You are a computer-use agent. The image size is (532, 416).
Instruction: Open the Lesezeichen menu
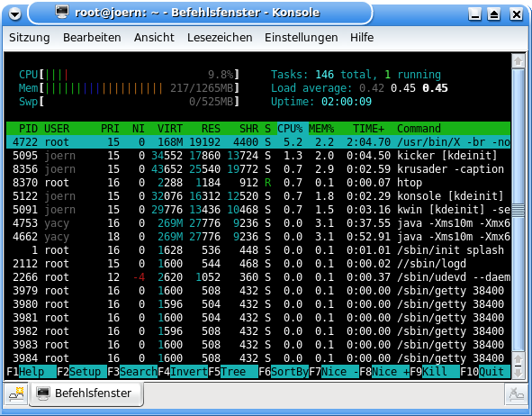(x=220, y=37)
